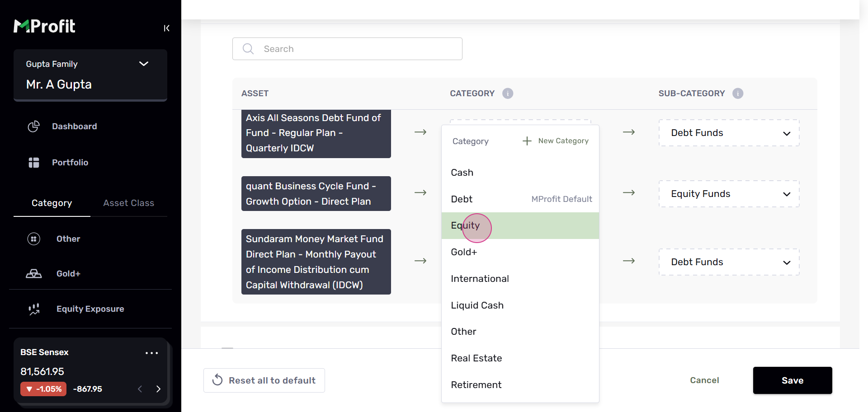This screenshot has width=868, height=412.
Task: Switch to the Asset Class tab
Action: coord(128,203)
